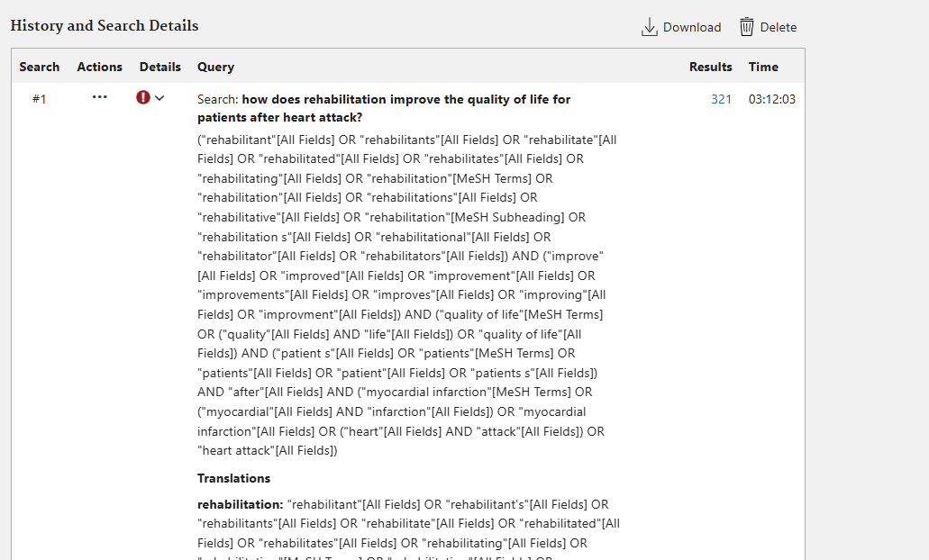Click the Download arrow icon
Screen dimensions: 929x560
649,27
